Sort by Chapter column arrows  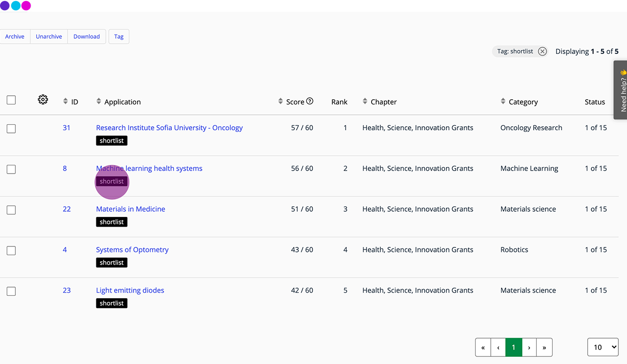click(365, 101)
